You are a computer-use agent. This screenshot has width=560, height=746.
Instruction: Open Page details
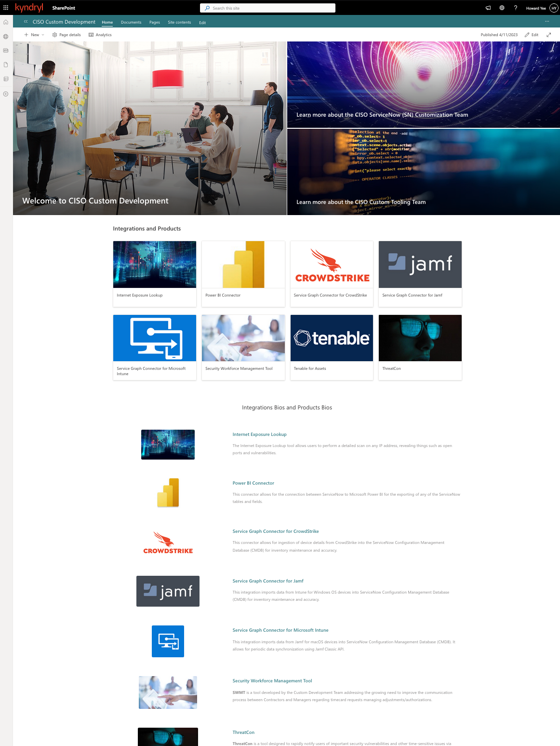tap(67, 35)
